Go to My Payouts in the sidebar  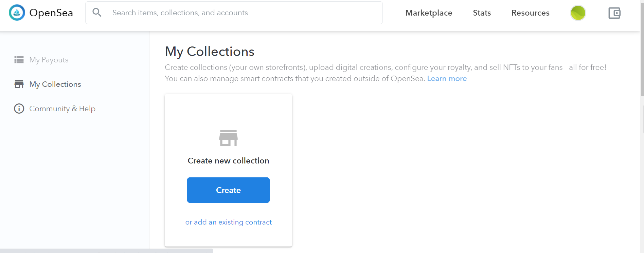[x=49, y=60]
